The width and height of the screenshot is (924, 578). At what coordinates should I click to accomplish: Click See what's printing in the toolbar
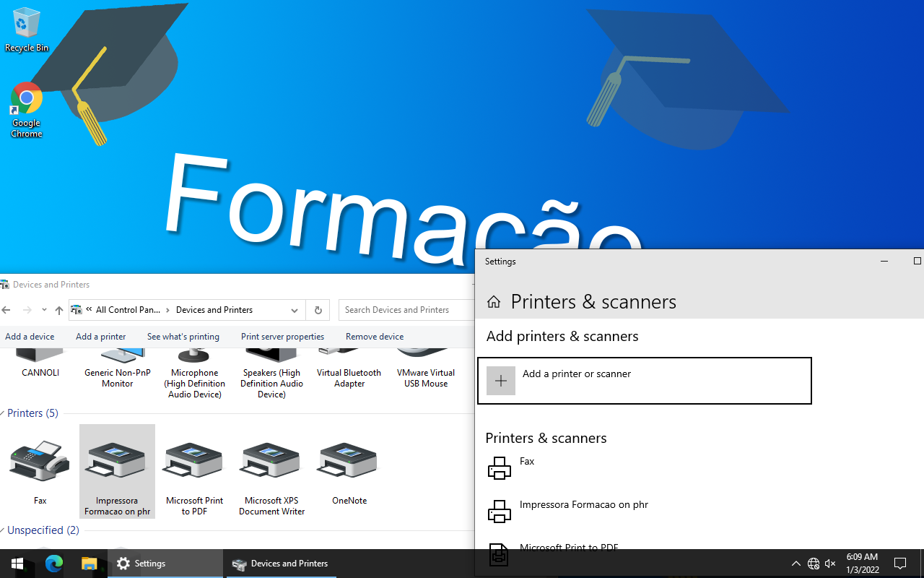click(x=183, y=337)
